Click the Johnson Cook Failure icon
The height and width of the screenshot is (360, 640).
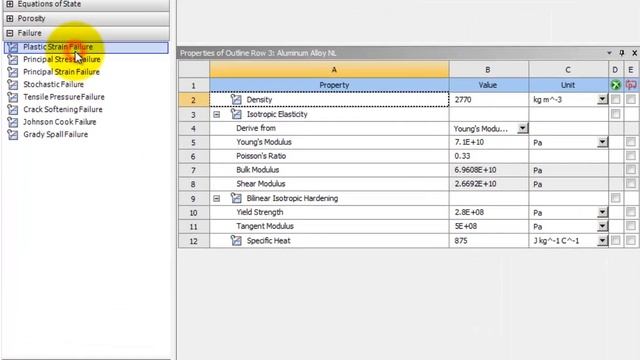13,122
